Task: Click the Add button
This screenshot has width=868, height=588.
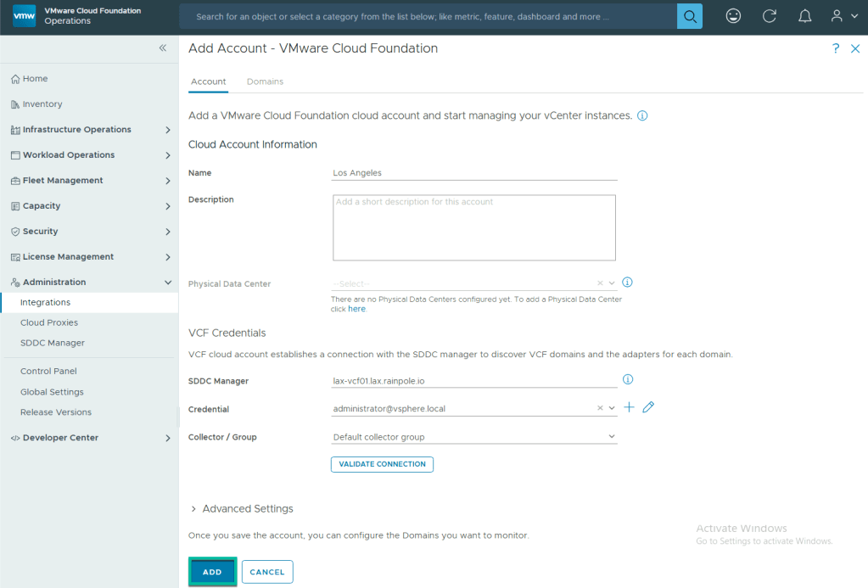Action: click(212, 572)
